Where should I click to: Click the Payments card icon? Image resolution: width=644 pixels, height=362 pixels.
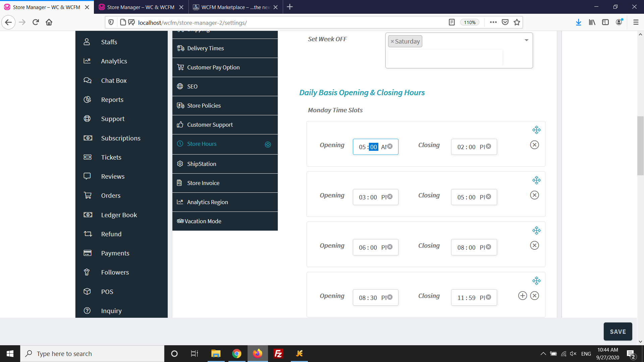tap(88, 253)
